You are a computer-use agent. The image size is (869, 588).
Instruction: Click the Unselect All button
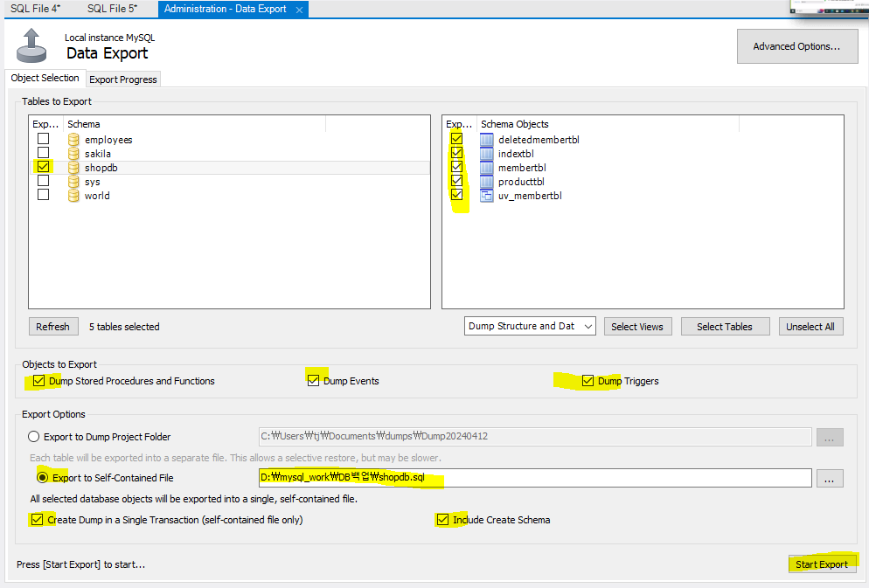(x=810, y=327)
